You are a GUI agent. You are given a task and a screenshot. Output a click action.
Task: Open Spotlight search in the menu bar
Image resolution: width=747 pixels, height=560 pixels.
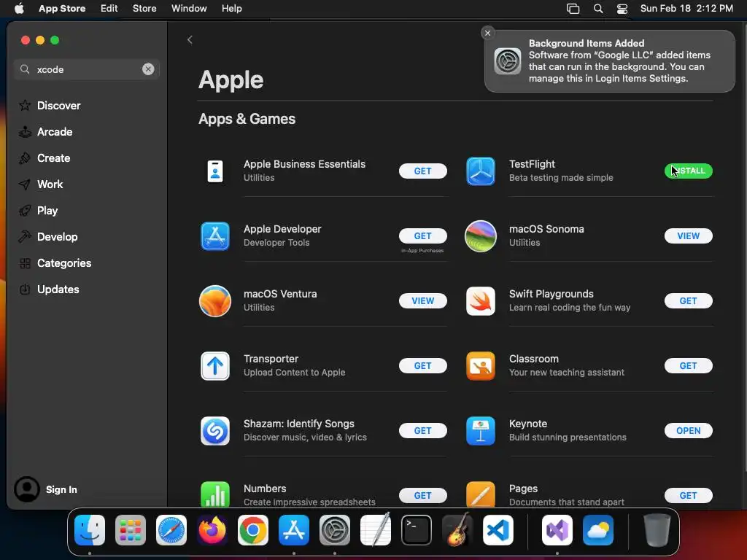[598, 8]
